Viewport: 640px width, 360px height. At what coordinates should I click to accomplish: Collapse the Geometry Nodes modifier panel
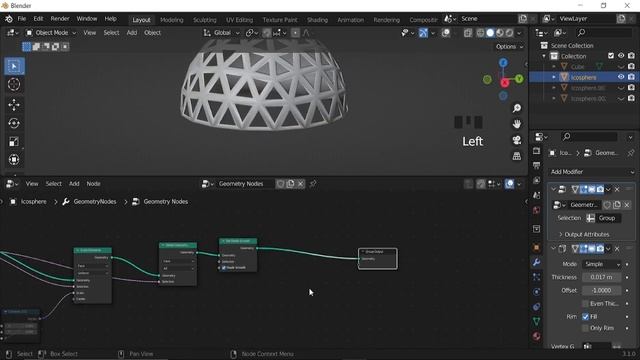(x=553, y=189)
